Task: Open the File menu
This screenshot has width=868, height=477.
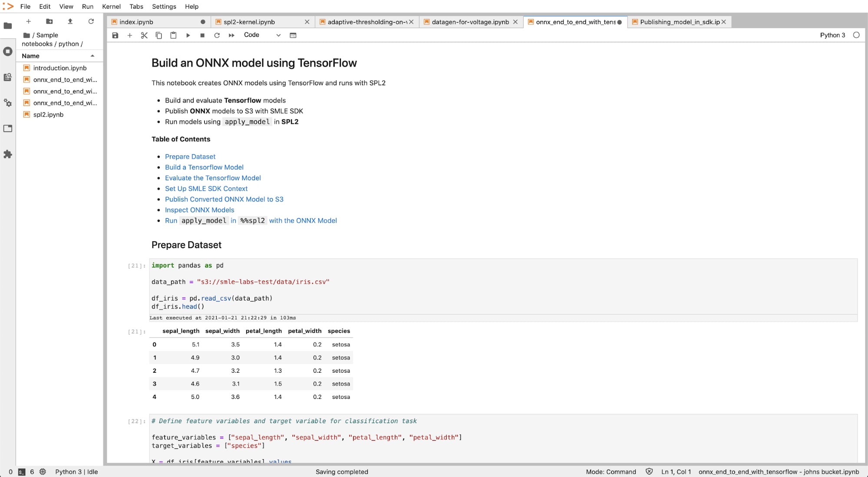Action: pos(25,7)
